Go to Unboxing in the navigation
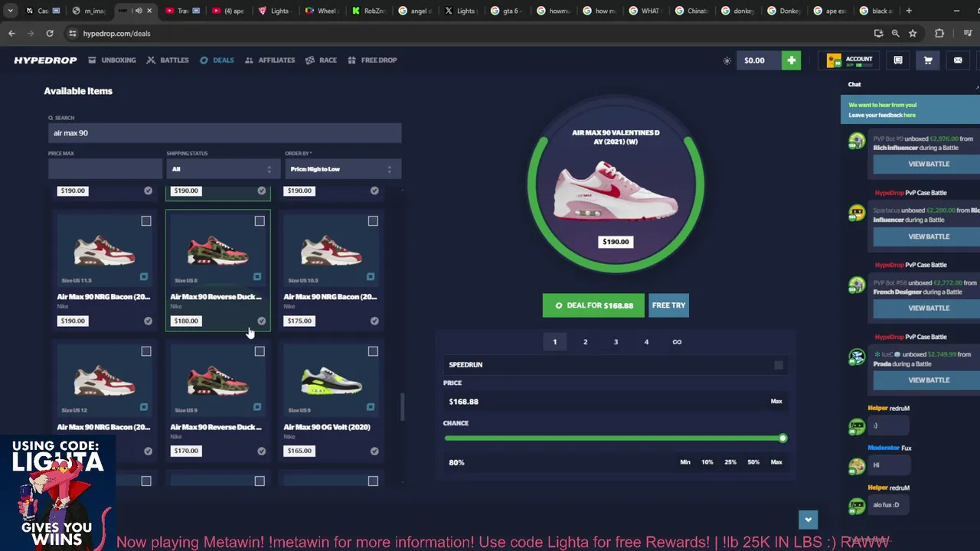980x551 pixels. tap(112, 60)
